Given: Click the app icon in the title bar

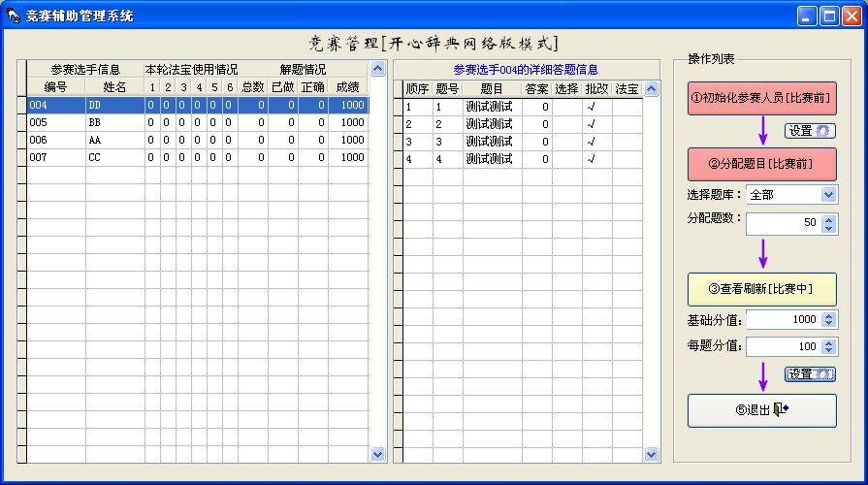Looking at the screenshot, I should click(x=13, y=16).
